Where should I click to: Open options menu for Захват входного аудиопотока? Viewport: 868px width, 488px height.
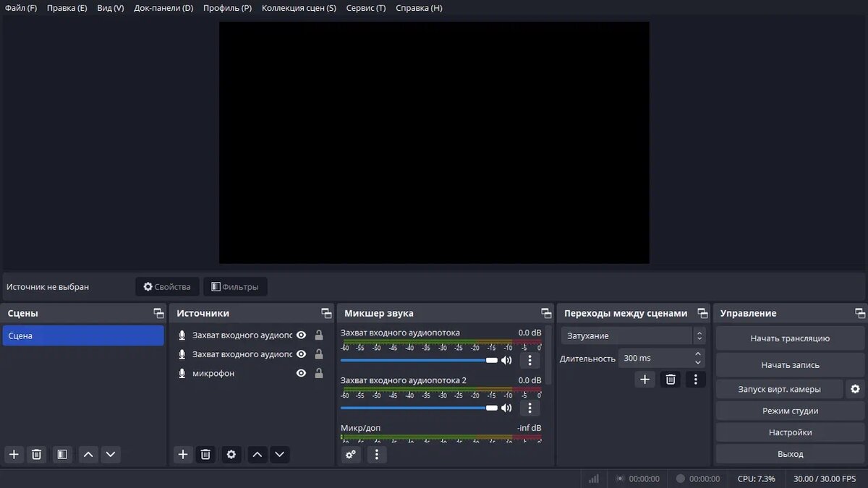(x=529, y=360)
